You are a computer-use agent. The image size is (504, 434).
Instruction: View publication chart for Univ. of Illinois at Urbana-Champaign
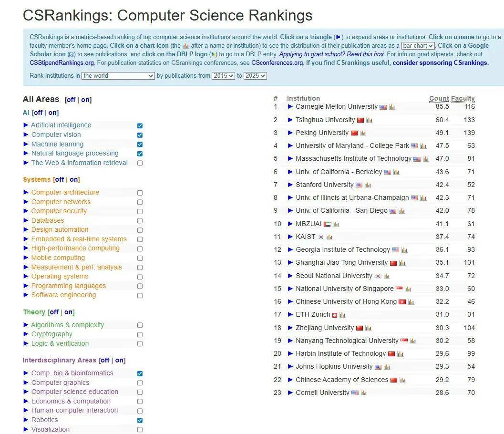click(x=423, y=198)
